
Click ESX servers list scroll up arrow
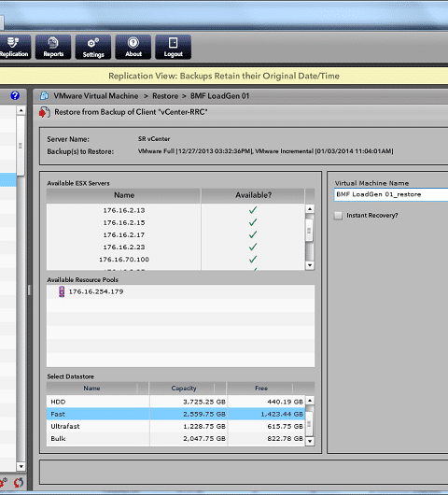point(310,209)
